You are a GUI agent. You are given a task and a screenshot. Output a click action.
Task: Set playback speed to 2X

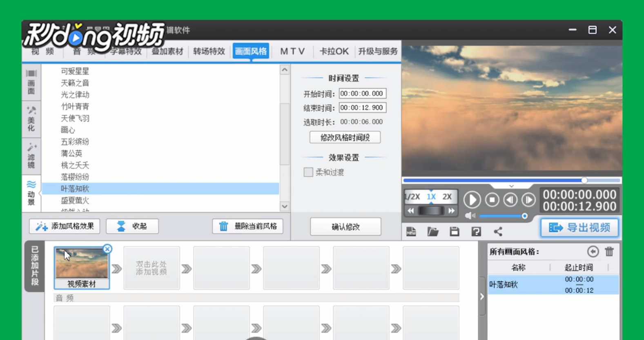coord(447,197)
